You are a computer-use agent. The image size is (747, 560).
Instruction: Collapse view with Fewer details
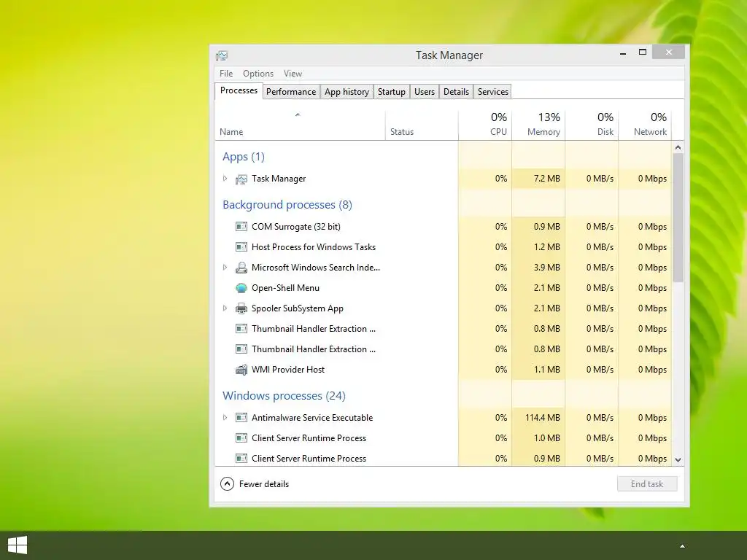click(x=255, y=484)
